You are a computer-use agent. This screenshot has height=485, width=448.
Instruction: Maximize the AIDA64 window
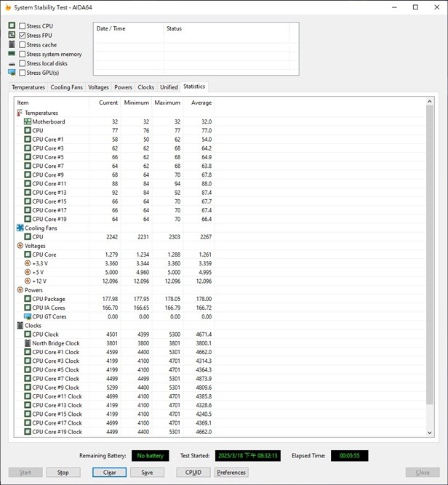[x=415, y=7]
